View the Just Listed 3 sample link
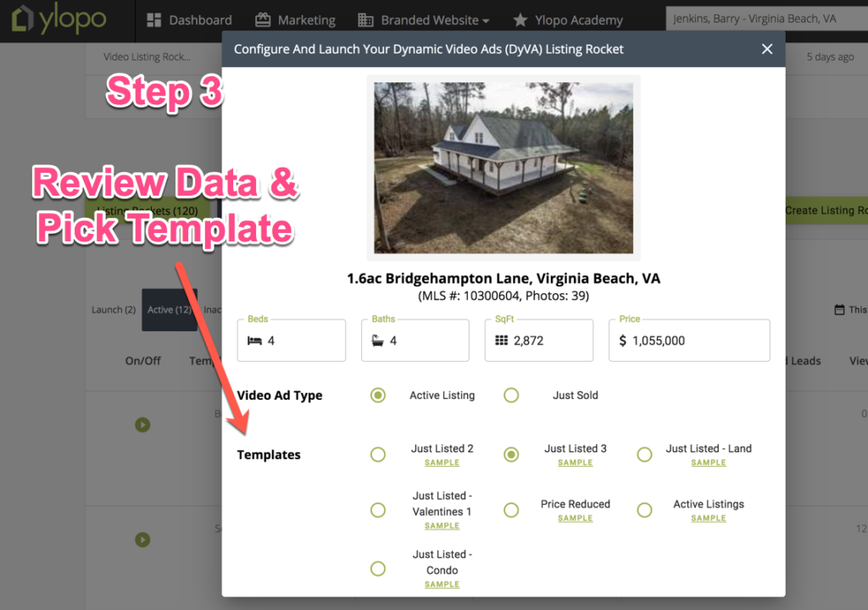 [x=576, y=463]
